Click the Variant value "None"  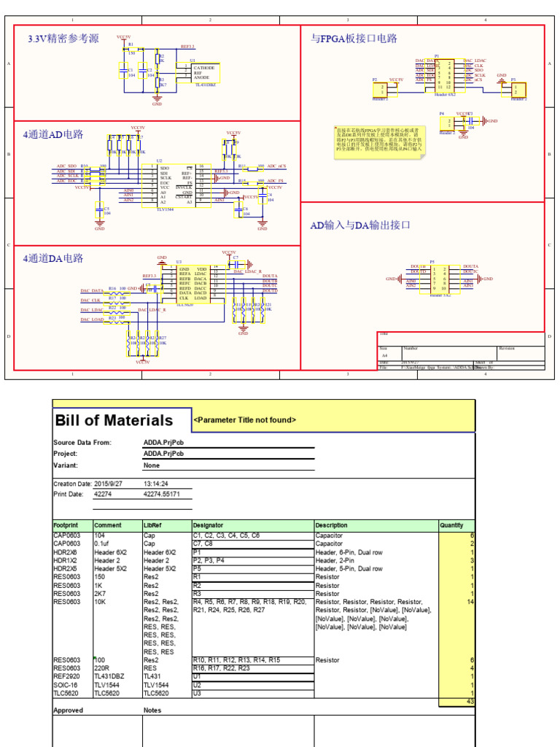[x=152, y=465]
